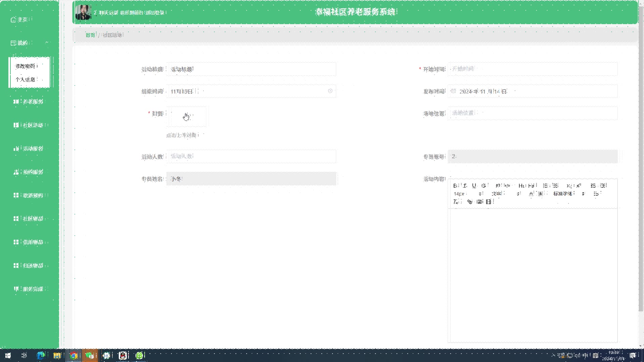Open 社区活动 in the sidebar
Image resolution: width=644 pixels, height=362 pixels.
[x=33, y=125]
